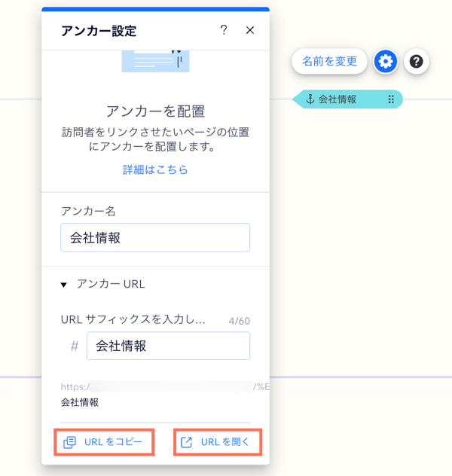
Task: Collapse the アンカー URL section
Action: click(64, 285)
